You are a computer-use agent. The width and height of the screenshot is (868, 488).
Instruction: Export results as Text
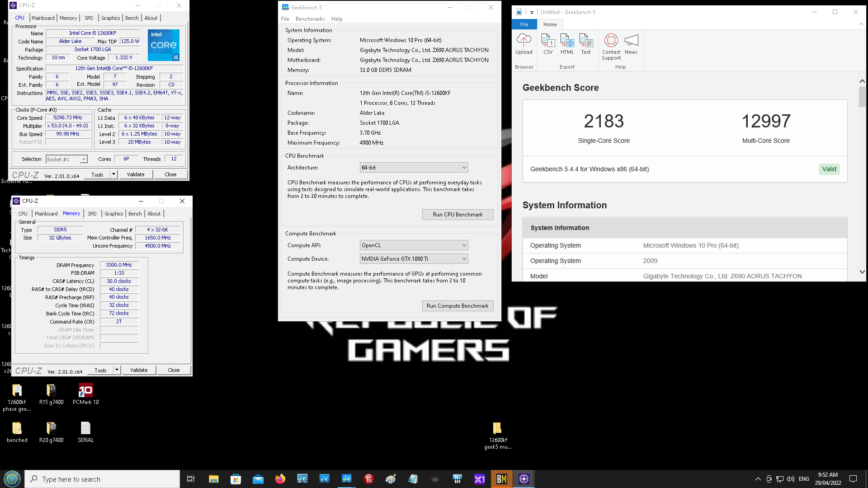(x=586, y=44)
